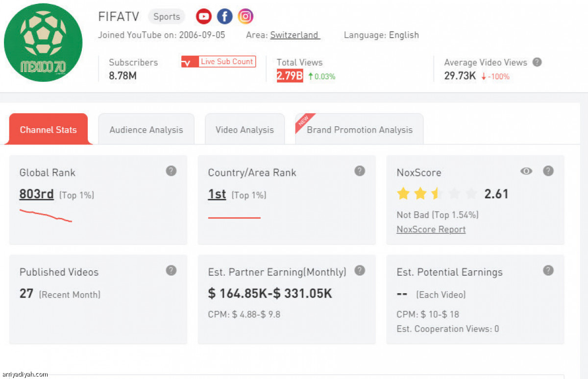Click the NoxScore help icon
The height and width of the screenshot is (379, 588).
click(548, 171)
